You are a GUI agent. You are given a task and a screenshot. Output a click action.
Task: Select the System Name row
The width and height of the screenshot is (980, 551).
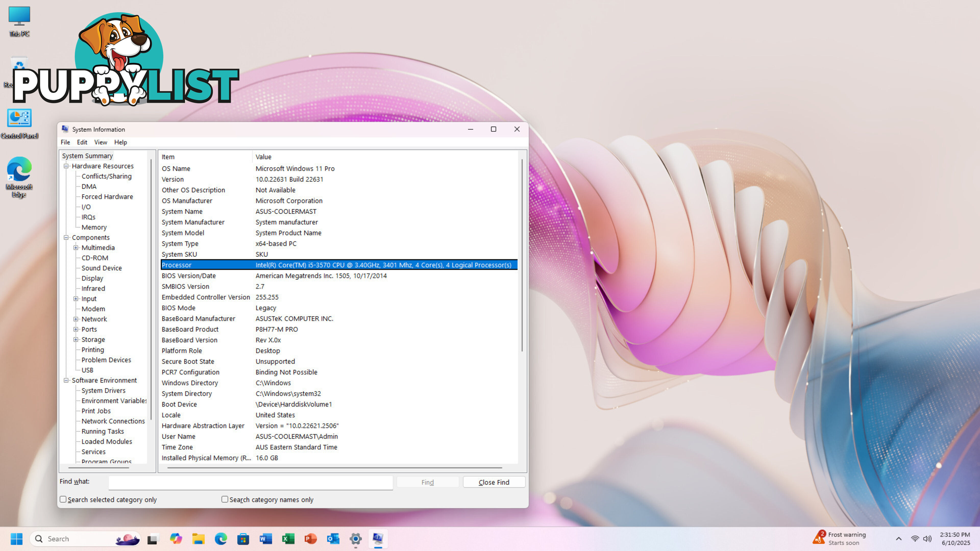tap(339, 211)
